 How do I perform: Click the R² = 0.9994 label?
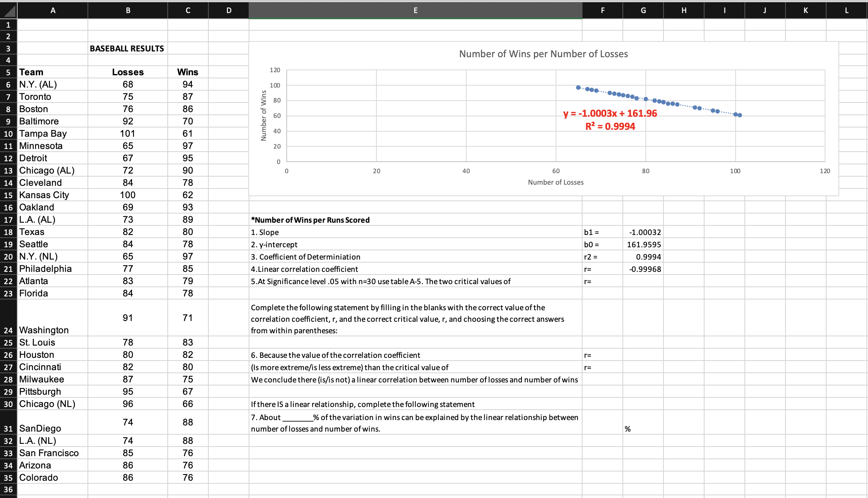coord(610,126)
